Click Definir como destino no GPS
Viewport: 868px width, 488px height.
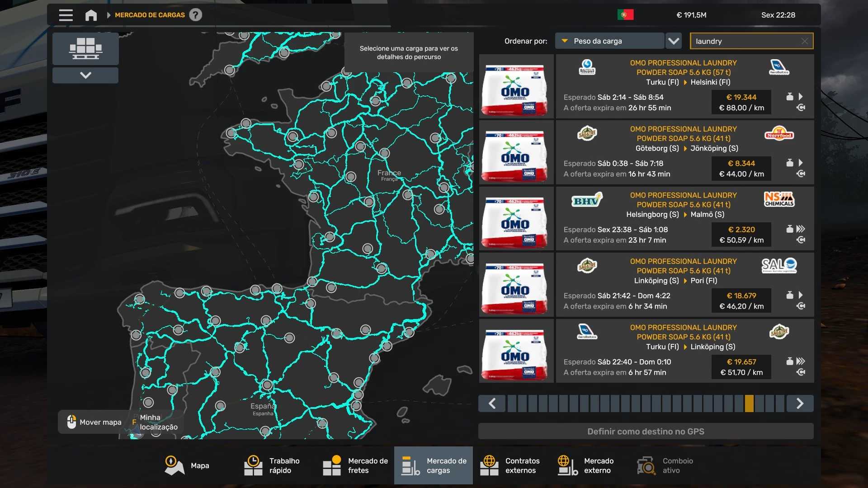(x=646, y=432)
